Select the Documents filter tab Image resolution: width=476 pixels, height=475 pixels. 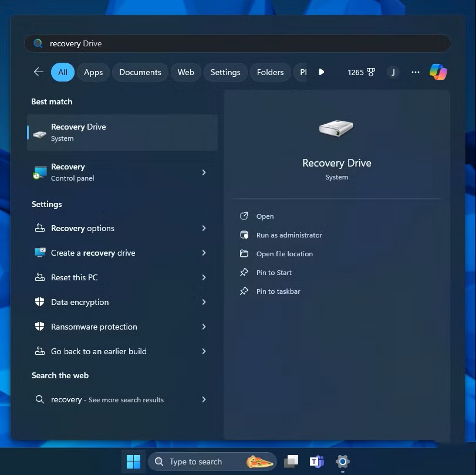[140, 72]
